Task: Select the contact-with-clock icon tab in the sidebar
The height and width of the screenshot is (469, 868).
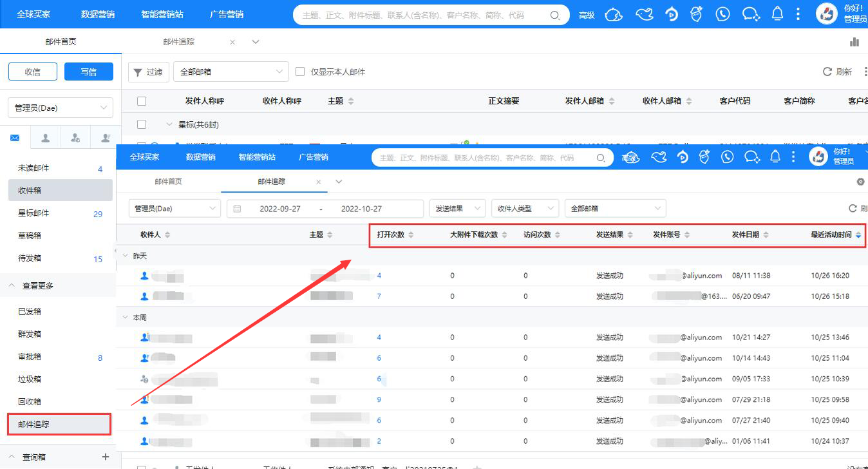Action: coord(75,138)
